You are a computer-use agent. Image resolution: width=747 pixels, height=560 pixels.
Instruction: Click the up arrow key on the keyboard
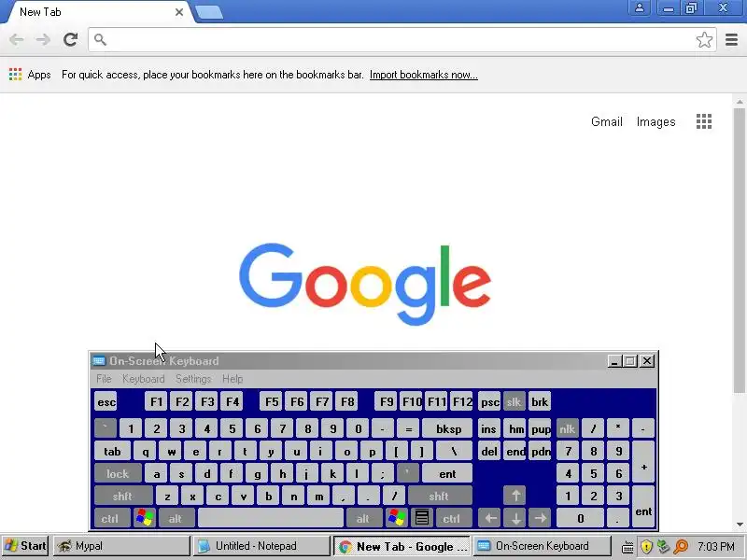tap(515, 496)
